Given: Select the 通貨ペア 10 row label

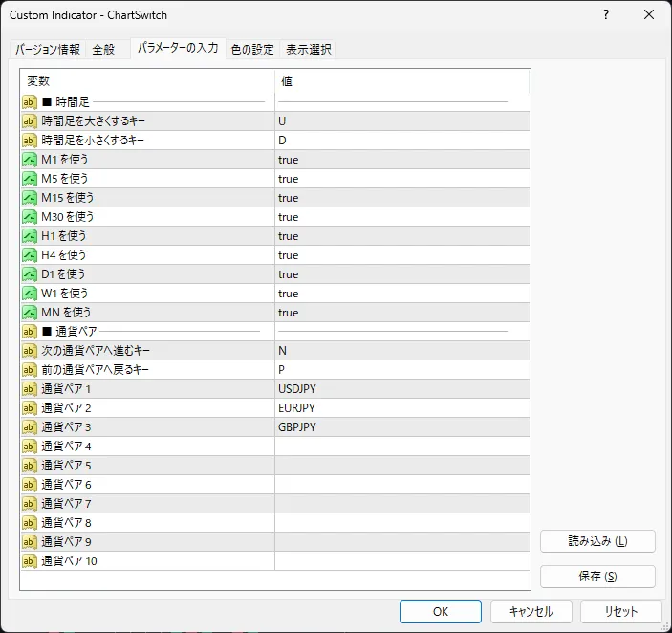Looking at the screenshot, I should pyautogui.click(x=70, y=561).
